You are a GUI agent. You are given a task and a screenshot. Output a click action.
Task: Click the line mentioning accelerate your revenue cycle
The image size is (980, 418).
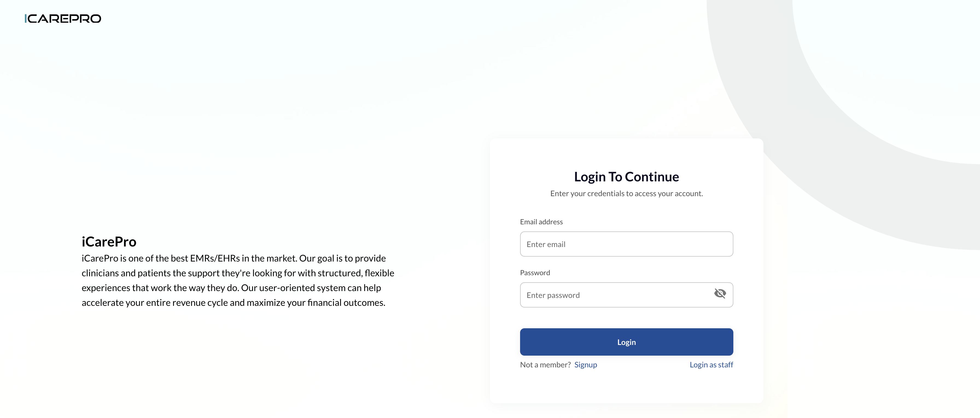click(x=233, y=303)
